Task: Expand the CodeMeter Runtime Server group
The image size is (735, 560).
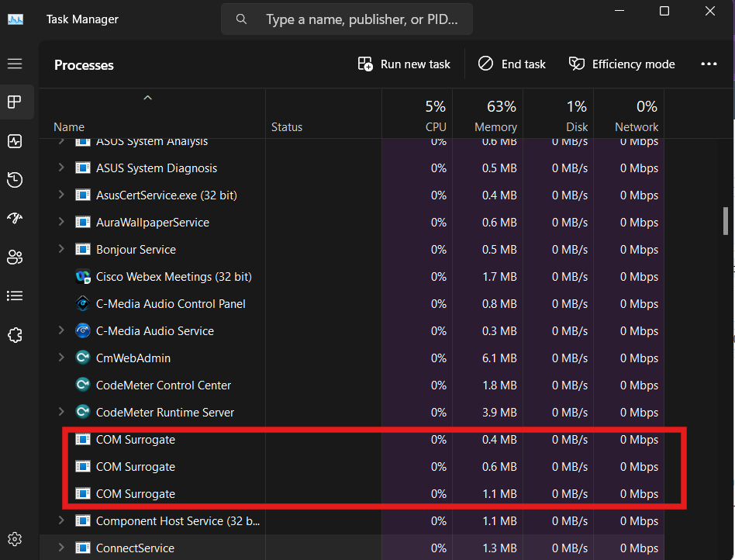Action: (x=61, y=412)
